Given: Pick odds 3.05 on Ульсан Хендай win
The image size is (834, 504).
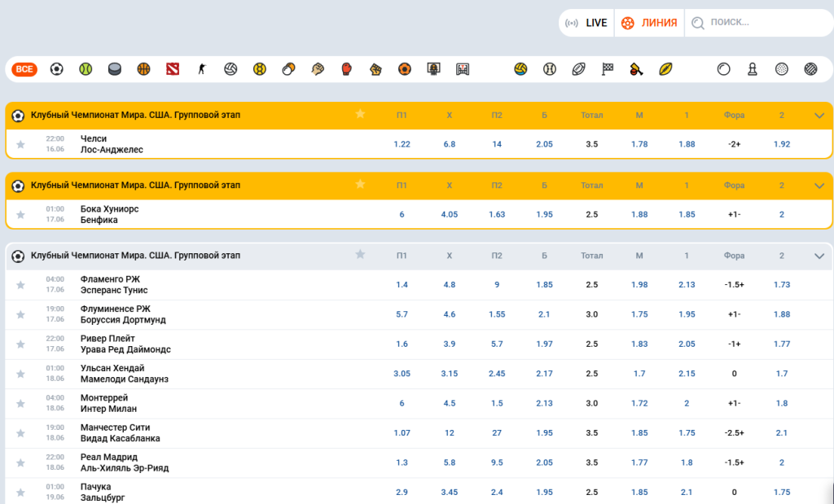Looking at the screenshot, I should [402, 373].
